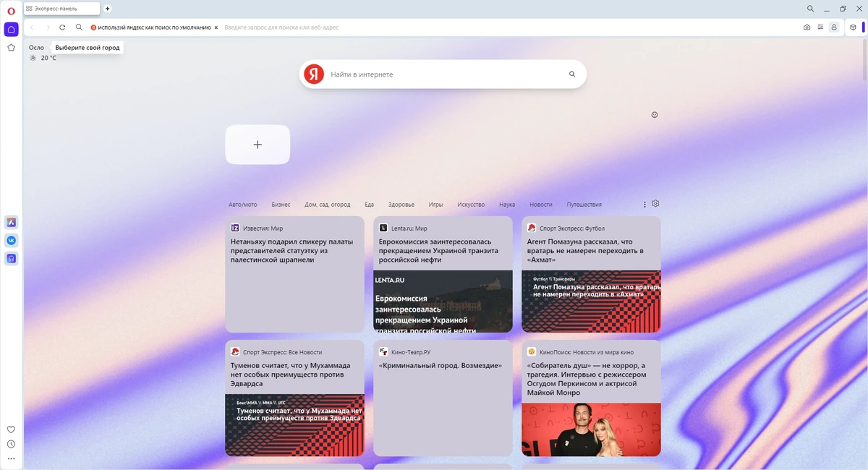The height and width of the screenshot is (470, 868).
Task: Submit search with magnifier in Yandex box
Action: (x=572, y=74)
